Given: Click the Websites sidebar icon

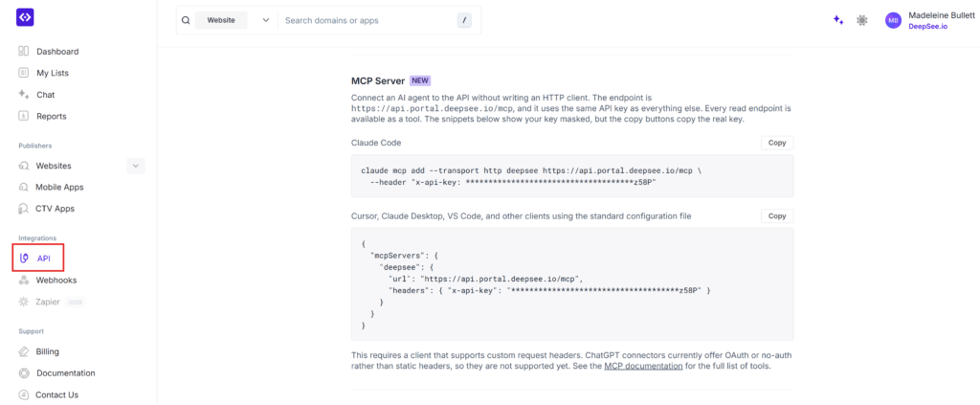Looking at the screenshot, I should pyautogui.click(x=24, y=166).
